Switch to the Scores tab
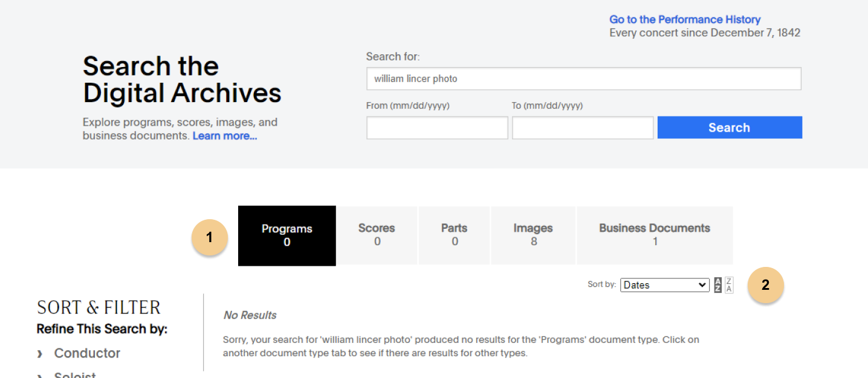 tap(377, 235)
